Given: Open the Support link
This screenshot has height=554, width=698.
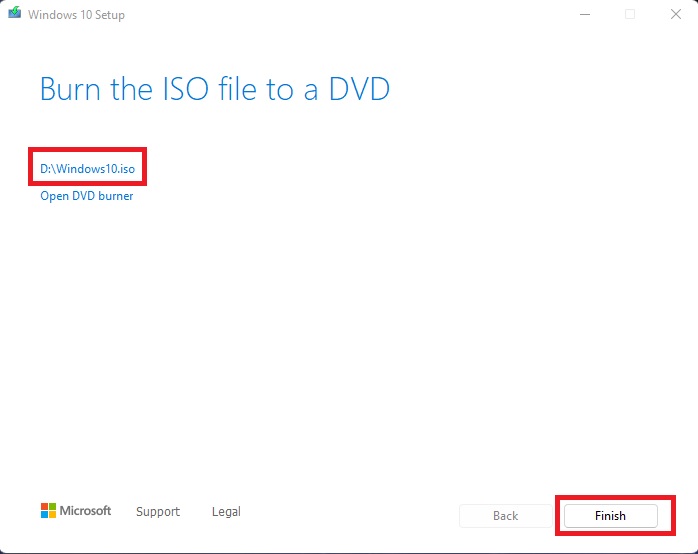Looking at the screenshot, I should 158,512.
